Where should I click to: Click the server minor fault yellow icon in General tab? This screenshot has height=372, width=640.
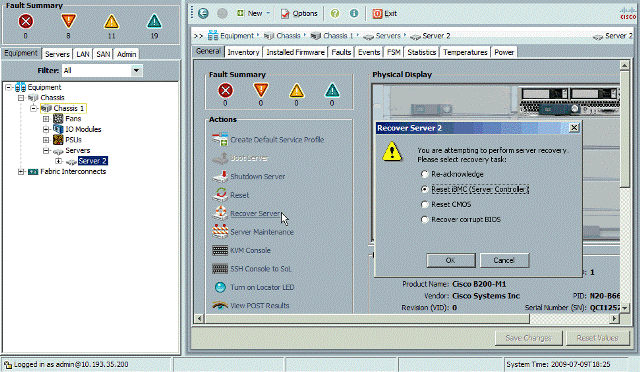tap(297, 90)
